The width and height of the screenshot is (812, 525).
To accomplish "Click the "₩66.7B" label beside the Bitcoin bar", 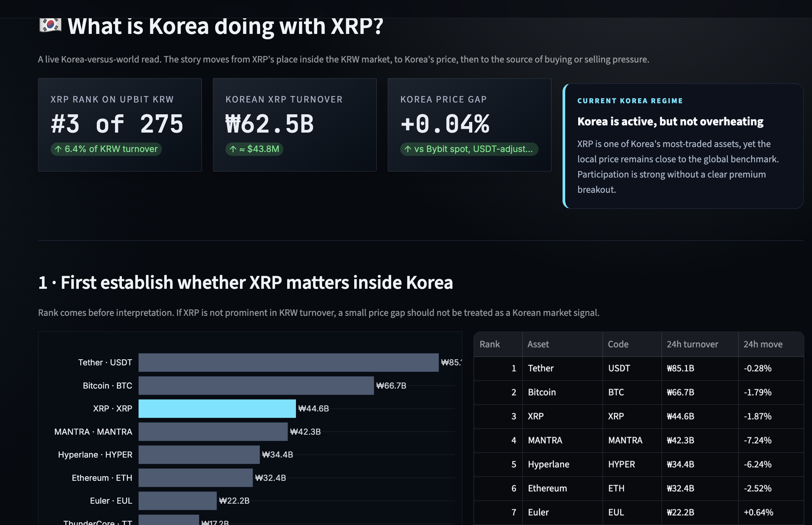I will click(x=391, y=386).
